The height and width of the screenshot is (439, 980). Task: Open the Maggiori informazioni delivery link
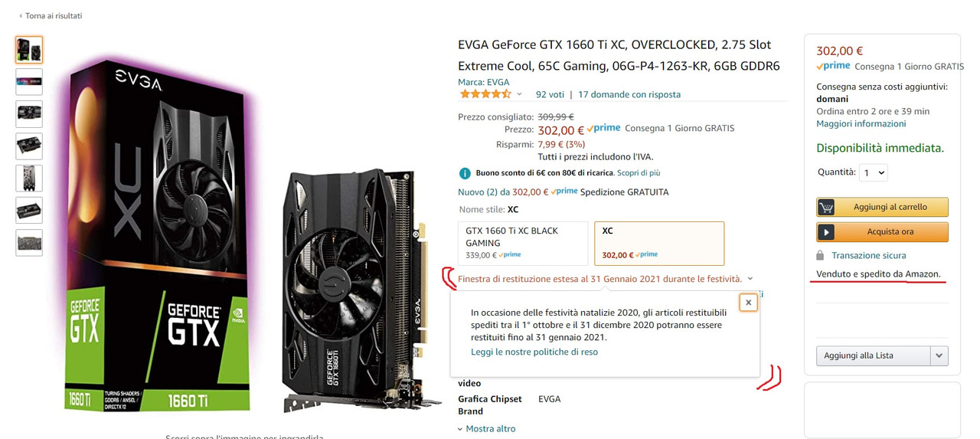[861, 123]
